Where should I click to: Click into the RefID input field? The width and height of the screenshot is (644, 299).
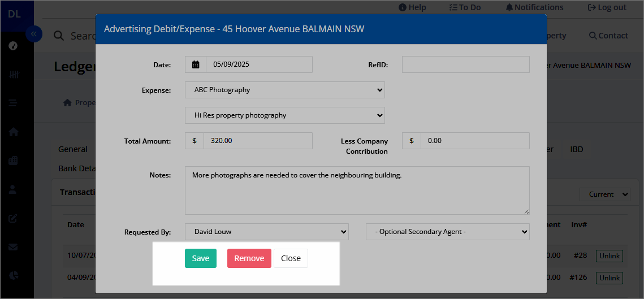[x=466, y=64]
